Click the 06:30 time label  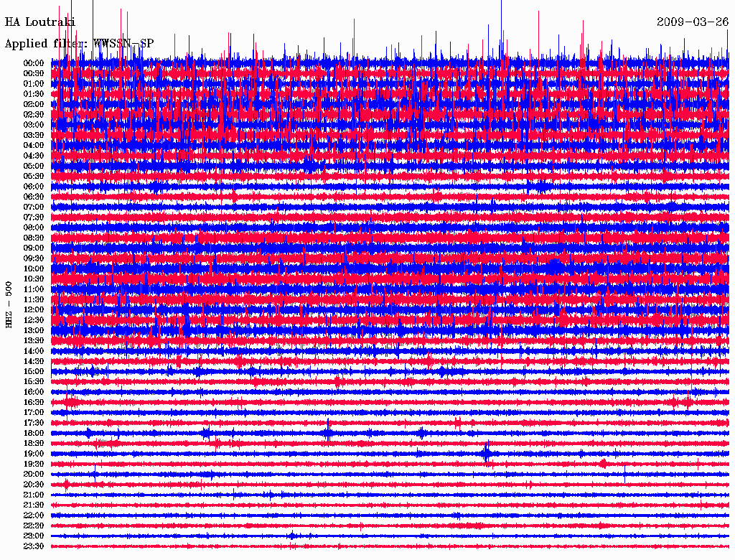coord(34,197)
